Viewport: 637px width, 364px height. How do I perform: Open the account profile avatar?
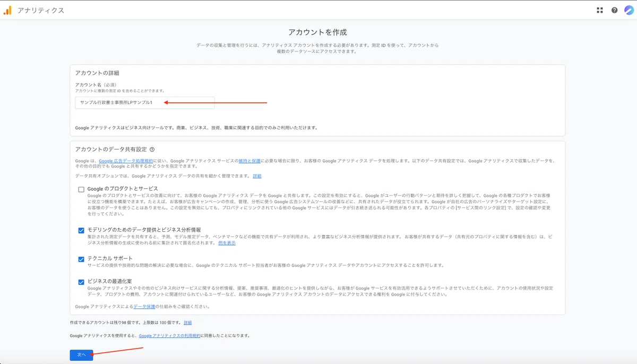[x=628, y=10]
